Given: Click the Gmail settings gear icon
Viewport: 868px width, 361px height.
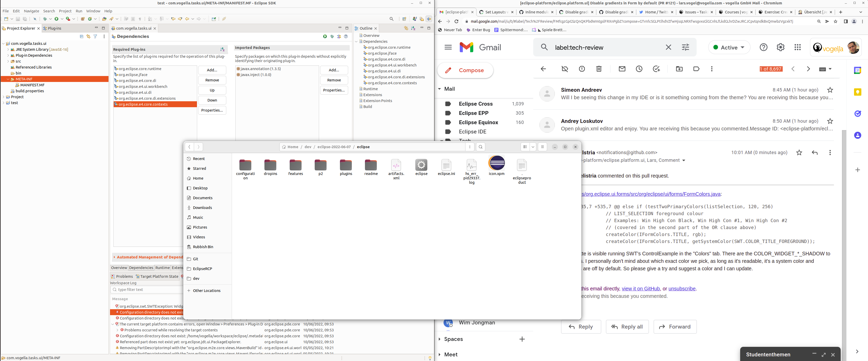Looking at the screenshot, I should 780,47.
